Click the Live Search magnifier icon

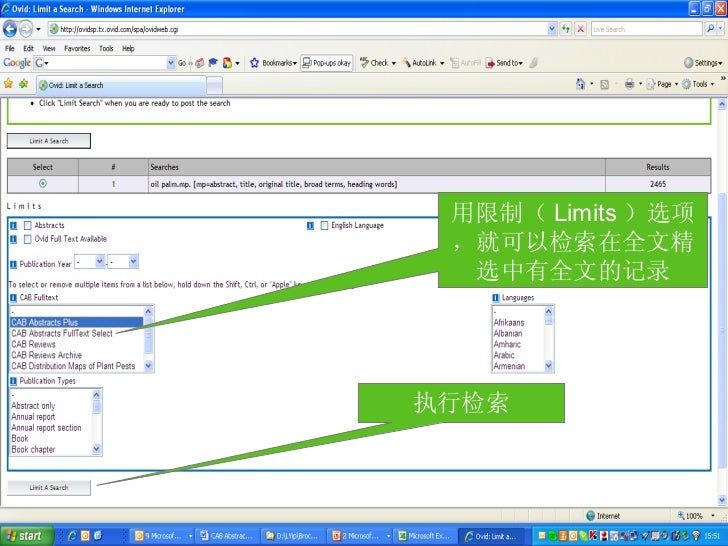[x=710, y=29]
